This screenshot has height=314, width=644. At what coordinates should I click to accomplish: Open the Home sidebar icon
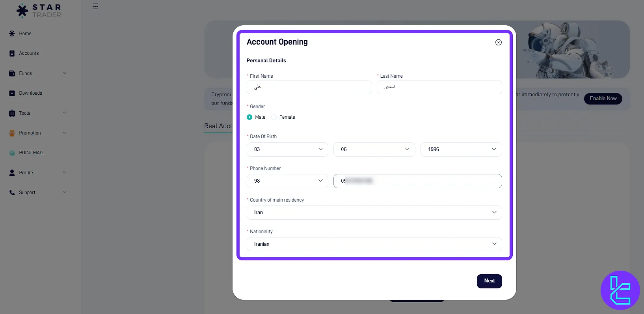pyautogui.click(x=12, y=34)
